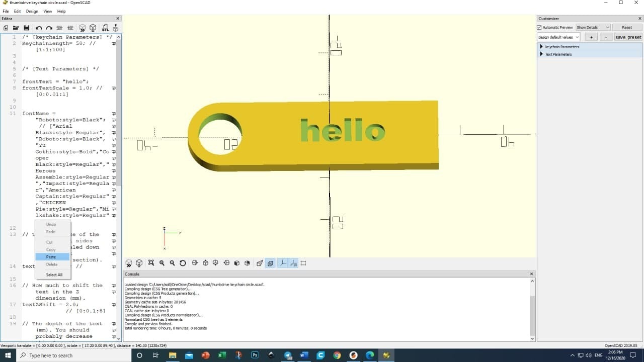The image size is (644, 362).
Task: Open Photoshop from the taskbar
Action: click(x=255, y=355)
